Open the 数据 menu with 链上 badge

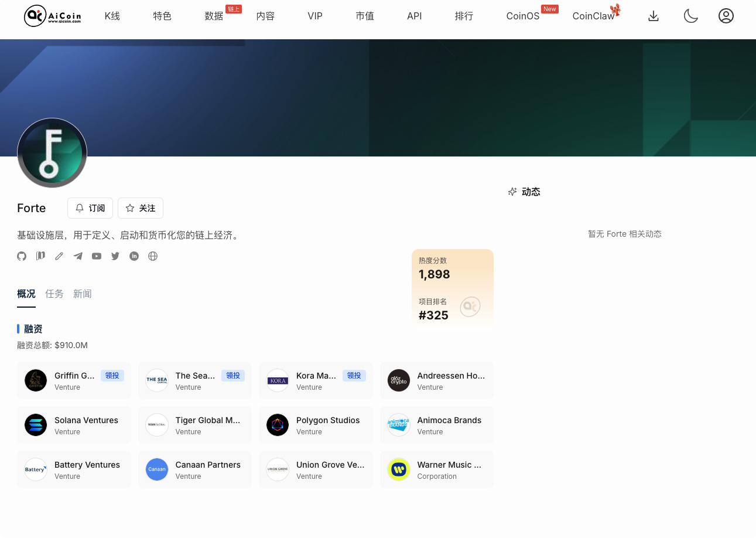coord(214,16)
